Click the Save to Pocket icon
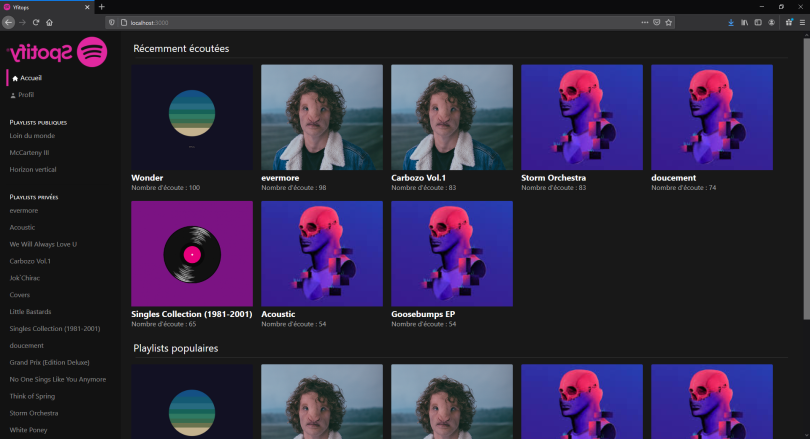 [657, 22]
